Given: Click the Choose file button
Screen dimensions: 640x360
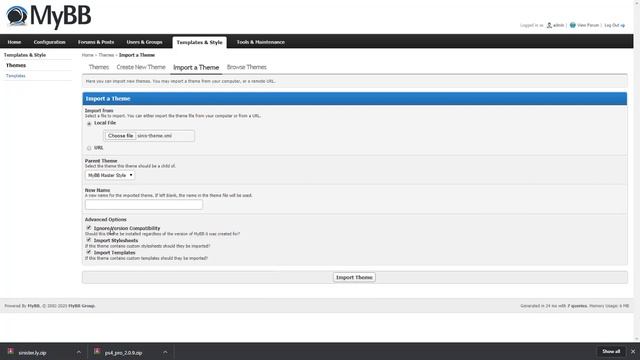Looking at the screenshot, I should 120,136.
